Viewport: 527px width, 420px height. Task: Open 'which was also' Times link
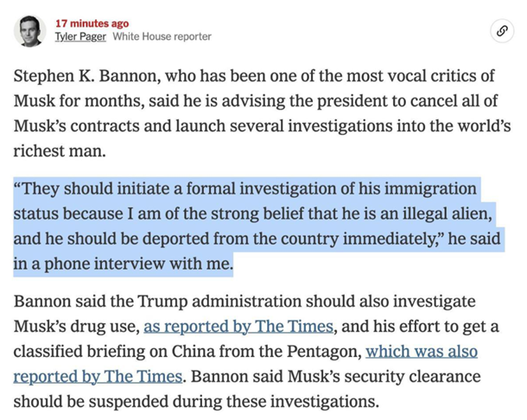tap(422, 352)
